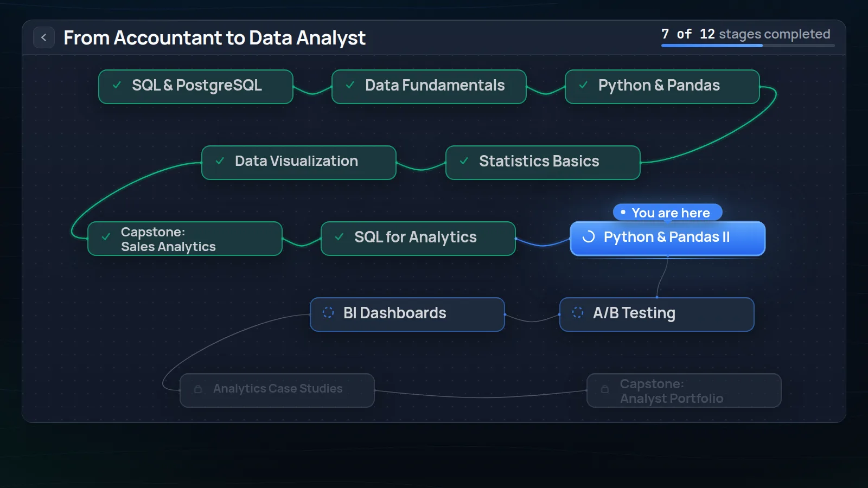The image size is (868, 488).
Task: Click locked Capstone: Analyst Portfolio stage
Action: 684,390
